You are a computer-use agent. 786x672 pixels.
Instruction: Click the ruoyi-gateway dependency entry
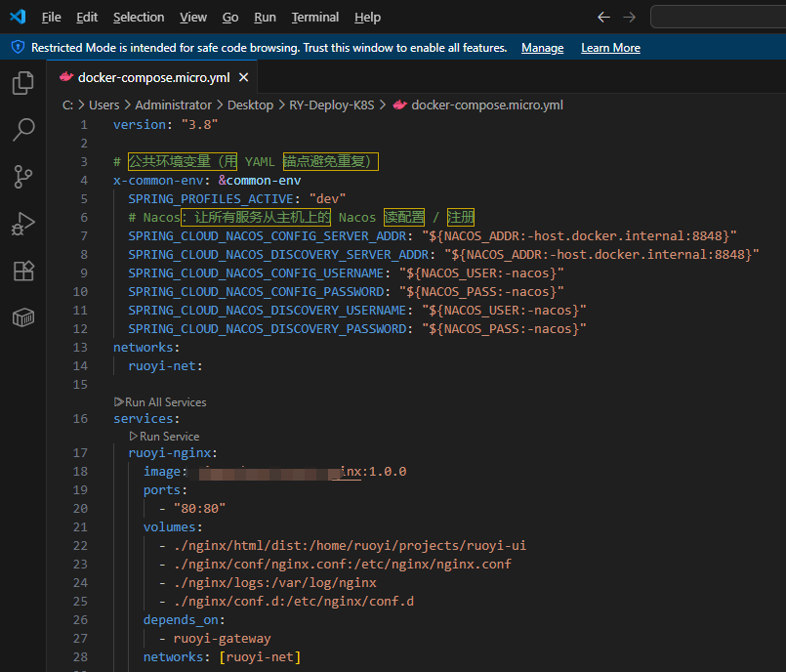[x=222, y=638]
